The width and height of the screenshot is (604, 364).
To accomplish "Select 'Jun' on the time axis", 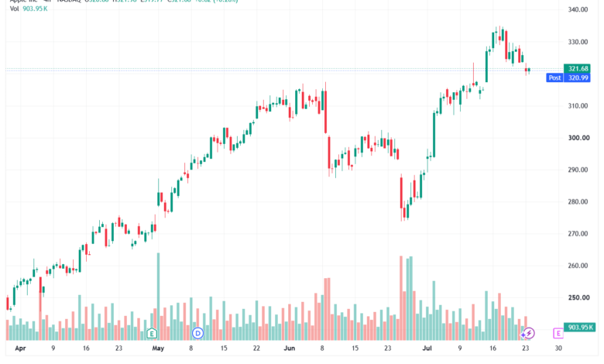I will [290, 349].
